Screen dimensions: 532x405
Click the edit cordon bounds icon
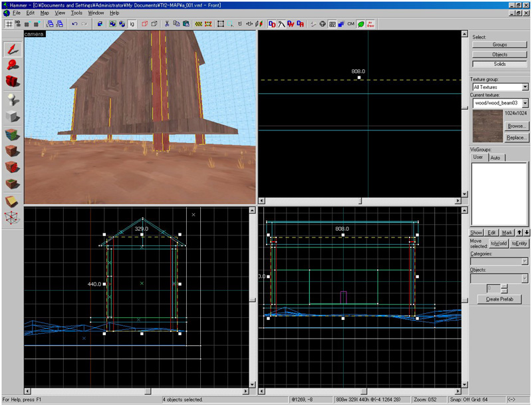pyautogui.click(x=208, y=24)
